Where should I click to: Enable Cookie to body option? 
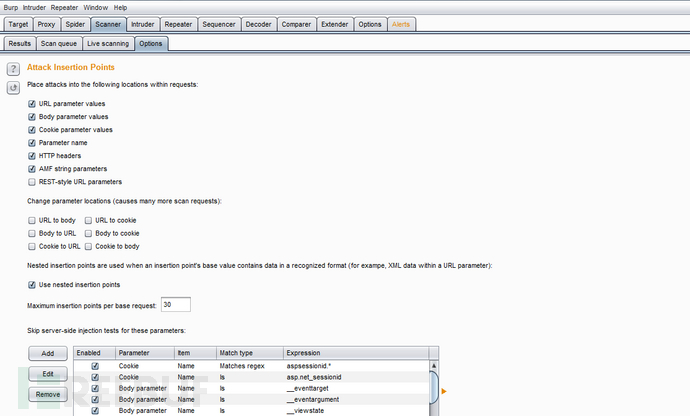(88, 247)
